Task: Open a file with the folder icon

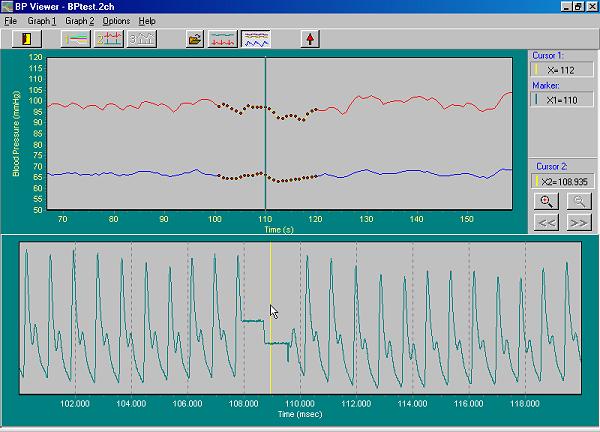Action: coord(195,39)
